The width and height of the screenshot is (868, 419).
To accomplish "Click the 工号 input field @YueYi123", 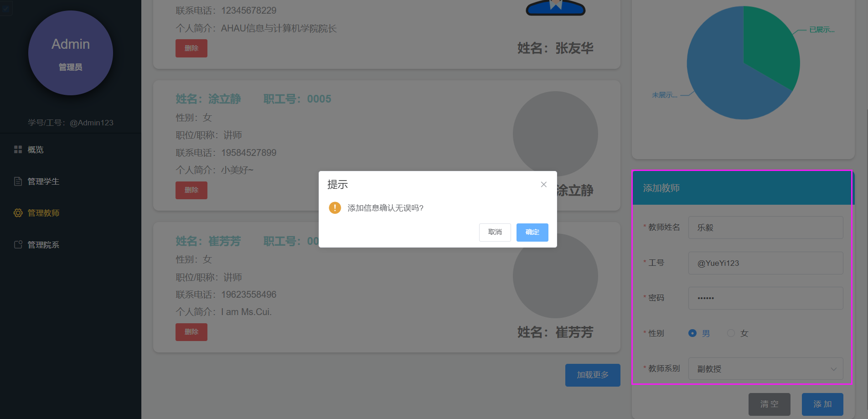I will click(x=766, y=263).
